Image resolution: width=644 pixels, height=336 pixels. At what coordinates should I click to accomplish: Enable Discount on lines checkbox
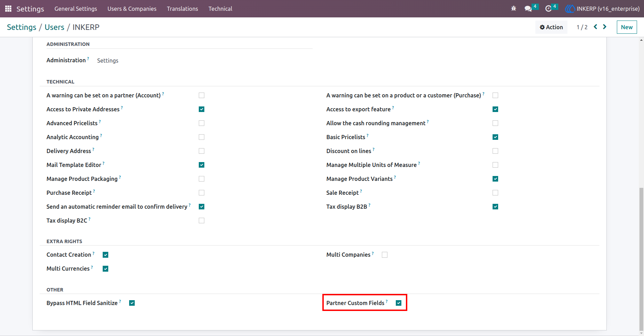tap(495, 151)
